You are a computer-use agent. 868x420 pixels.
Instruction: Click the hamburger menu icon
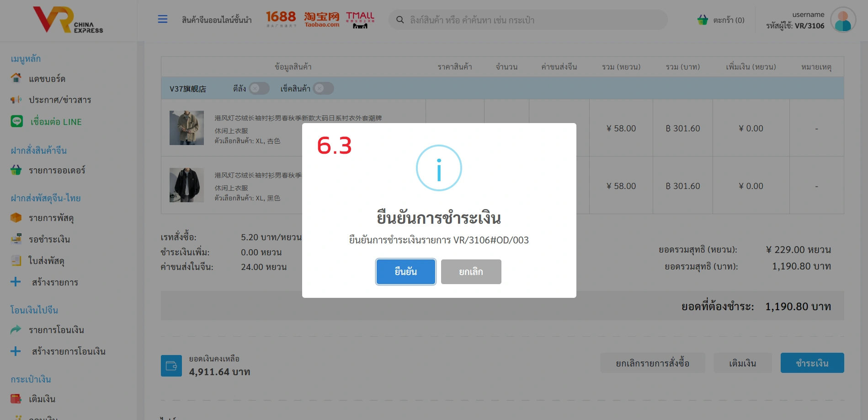click(x=163, y=19)
